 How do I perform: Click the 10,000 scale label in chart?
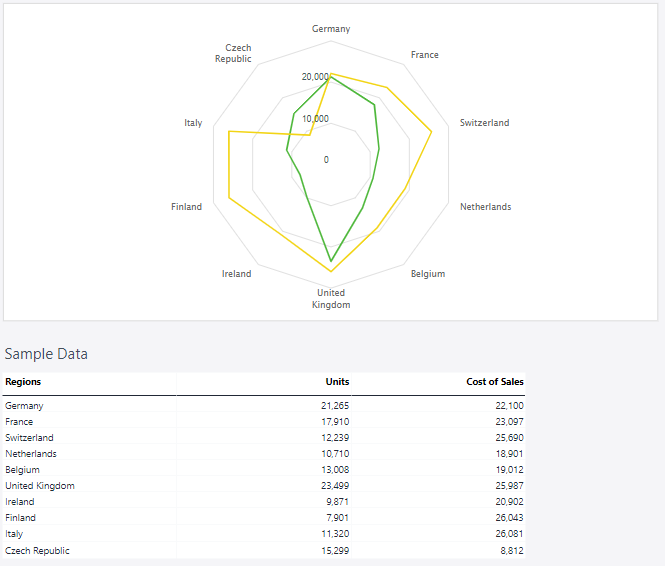[315, 118]
